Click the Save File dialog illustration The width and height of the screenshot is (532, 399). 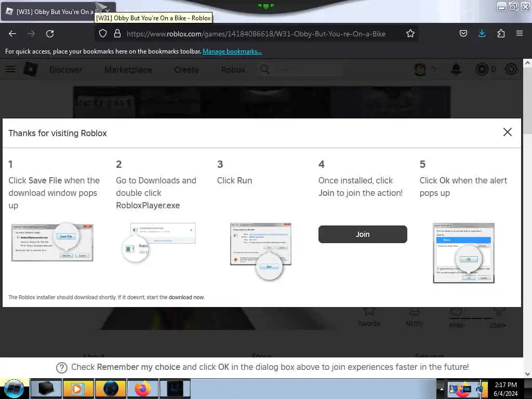tap(52, 242)
